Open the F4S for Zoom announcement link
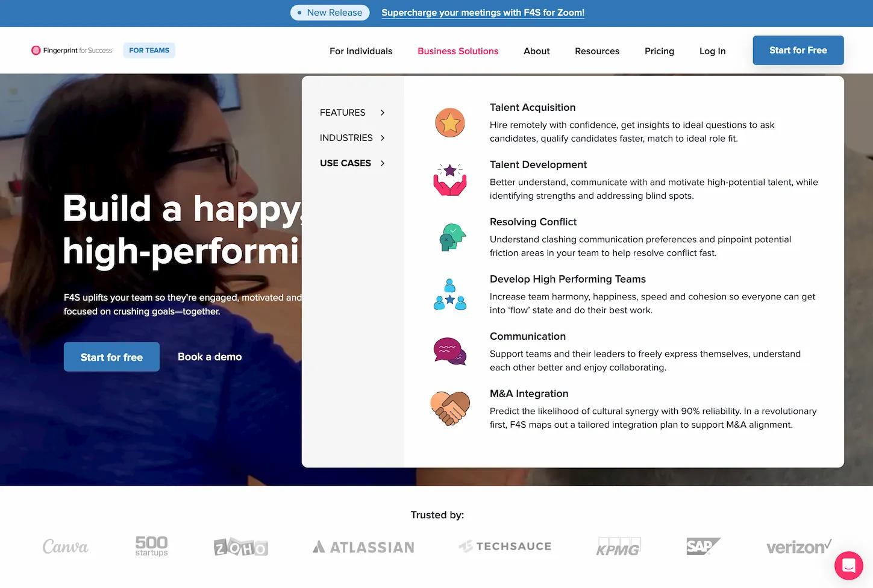The height and width of the screenshot is (588, 873). tap(483, 13)
